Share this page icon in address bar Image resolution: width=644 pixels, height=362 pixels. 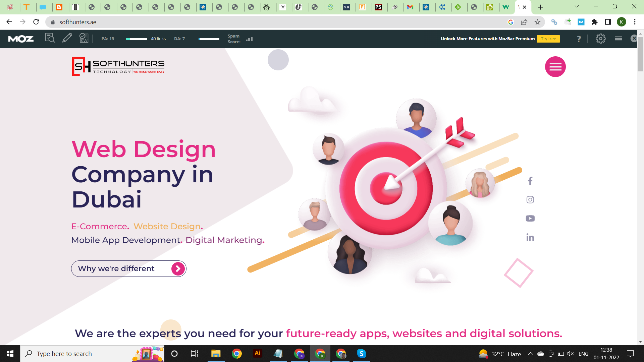click(524, 22)
